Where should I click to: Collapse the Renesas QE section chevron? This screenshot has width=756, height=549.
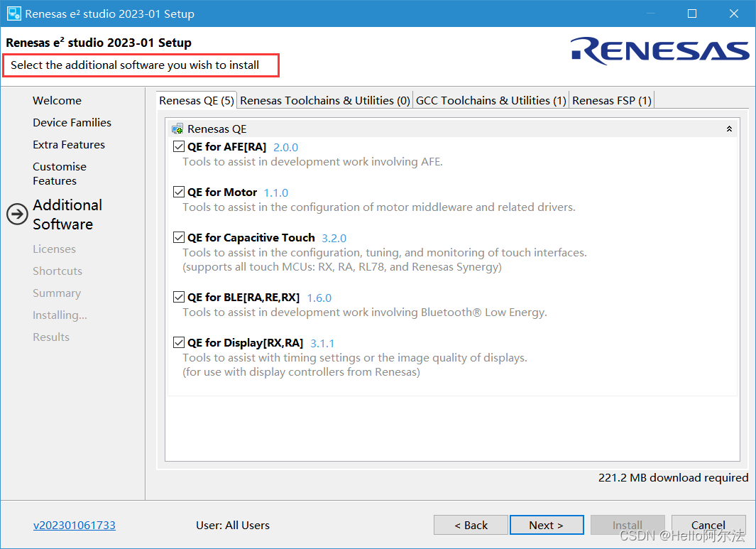(729, 129)
